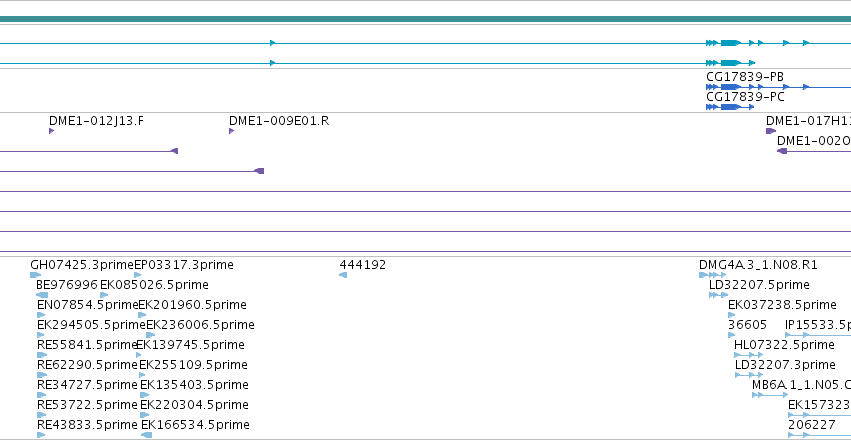Click the BE976996 EST glyph

click(42, 295)
